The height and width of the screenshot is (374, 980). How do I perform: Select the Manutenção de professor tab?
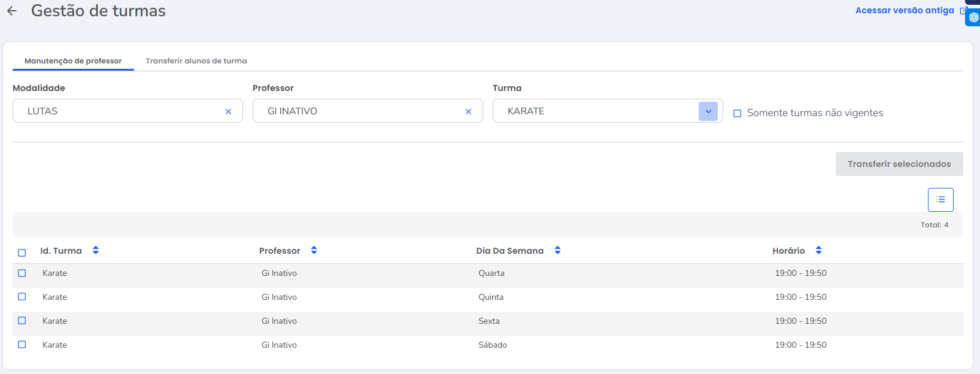pos(73,61)
